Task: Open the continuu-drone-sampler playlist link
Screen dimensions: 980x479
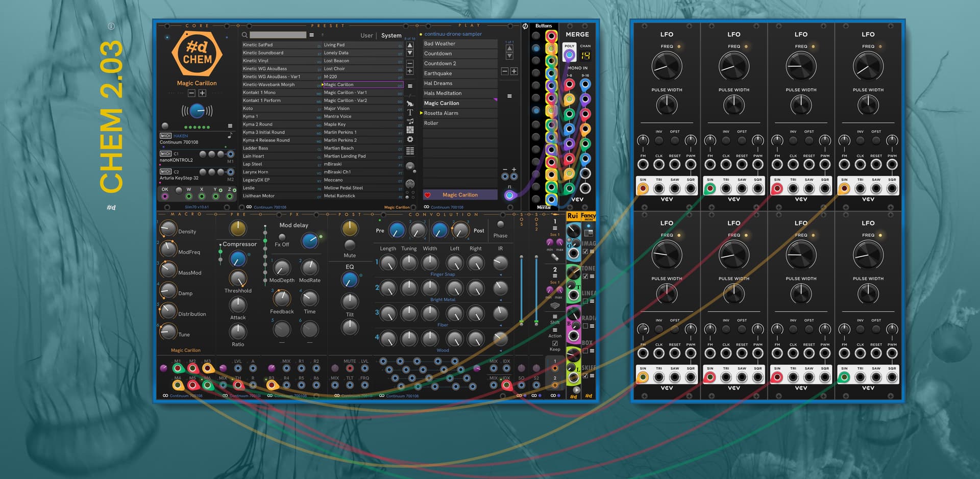Action: [x=453, y=34]
